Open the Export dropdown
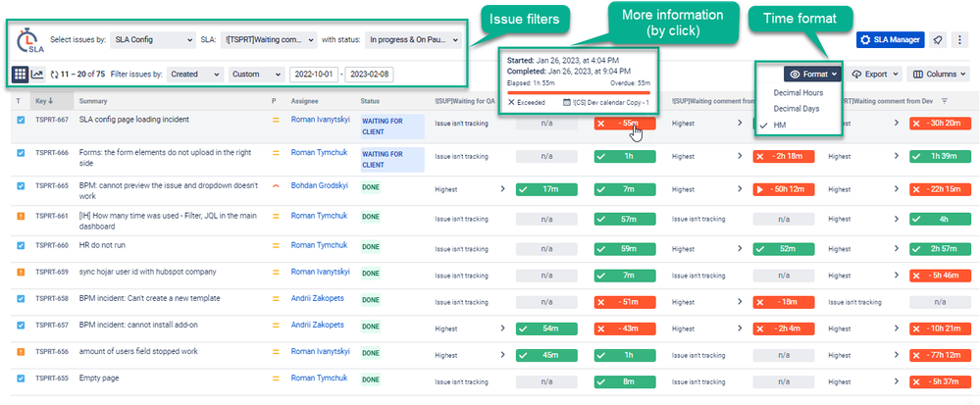980x405 pixels. [x=874, y=74]
